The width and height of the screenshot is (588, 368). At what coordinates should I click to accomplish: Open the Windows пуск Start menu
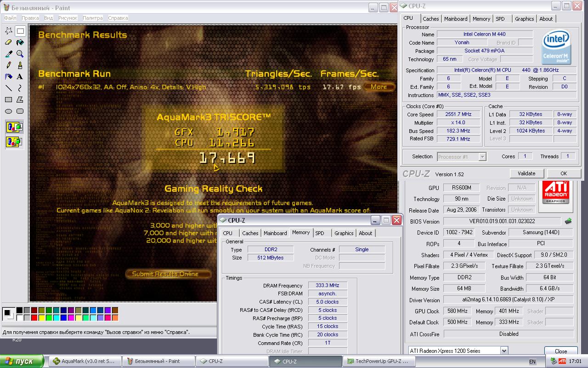22,361
